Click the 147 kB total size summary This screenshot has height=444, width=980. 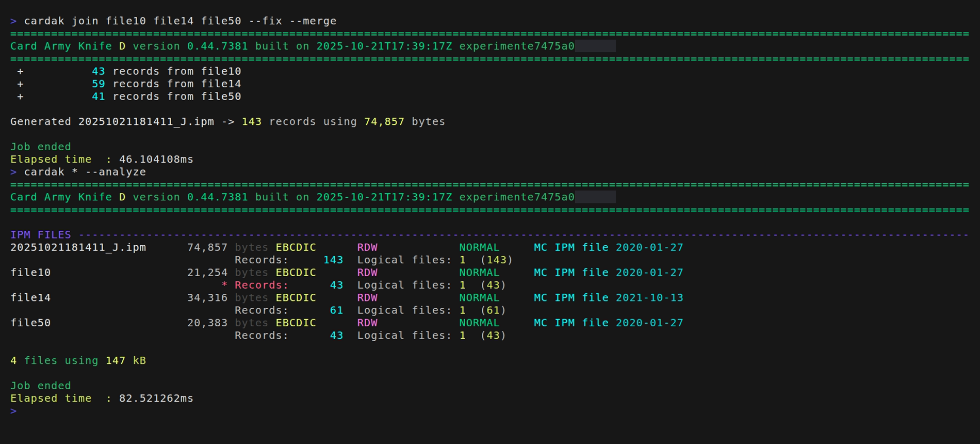pos(125,361)
